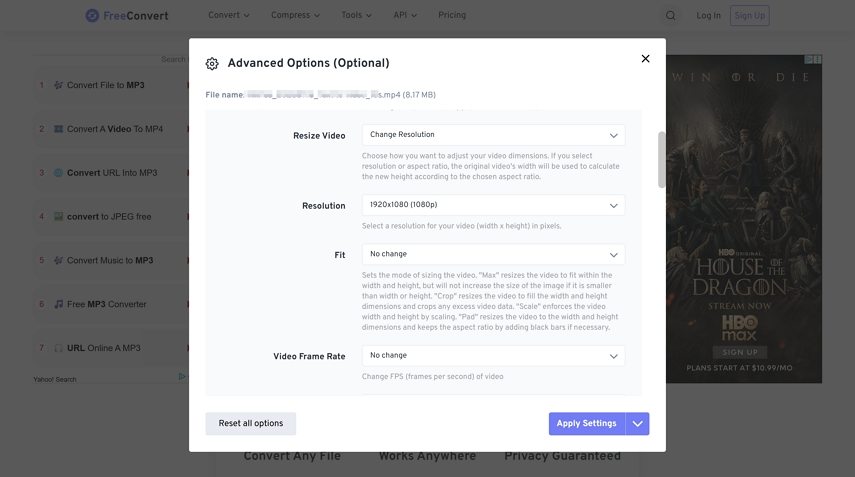
Task: Click the file name text
Action: (321, 95)
